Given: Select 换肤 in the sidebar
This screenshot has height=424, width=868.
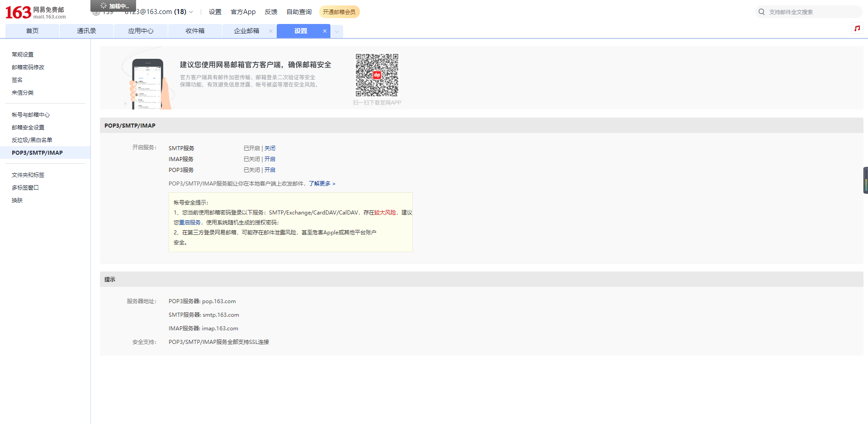Looking at the screenshot, I should tap(17, 200).
